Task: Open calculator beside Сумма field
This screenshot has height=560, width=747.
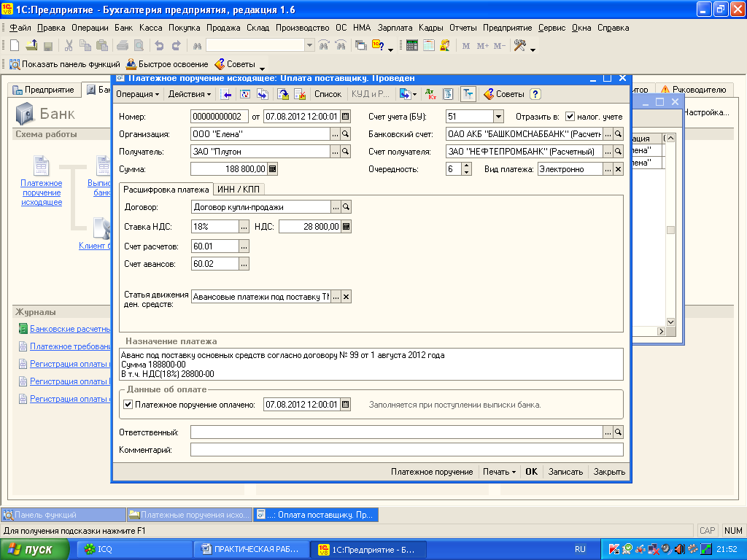Action: [273, 169]
